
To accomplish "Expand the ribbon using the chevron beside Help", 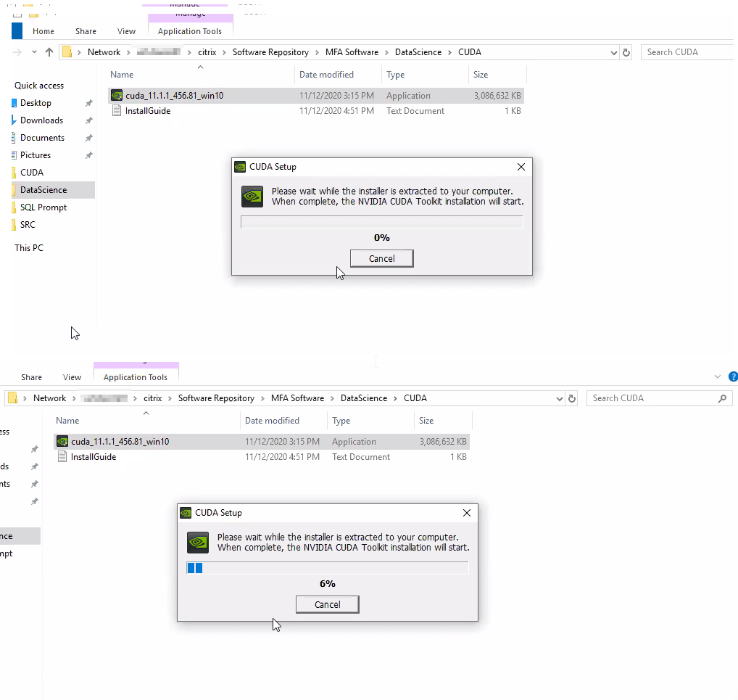I will [x=717, y=376].
